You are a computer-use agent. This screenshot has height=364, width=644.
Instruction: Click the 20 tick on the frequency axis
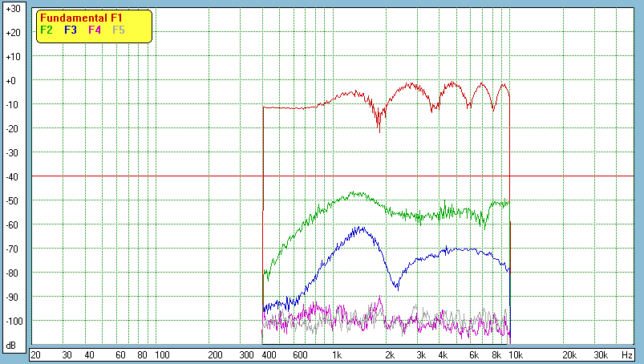click(35, 354)
